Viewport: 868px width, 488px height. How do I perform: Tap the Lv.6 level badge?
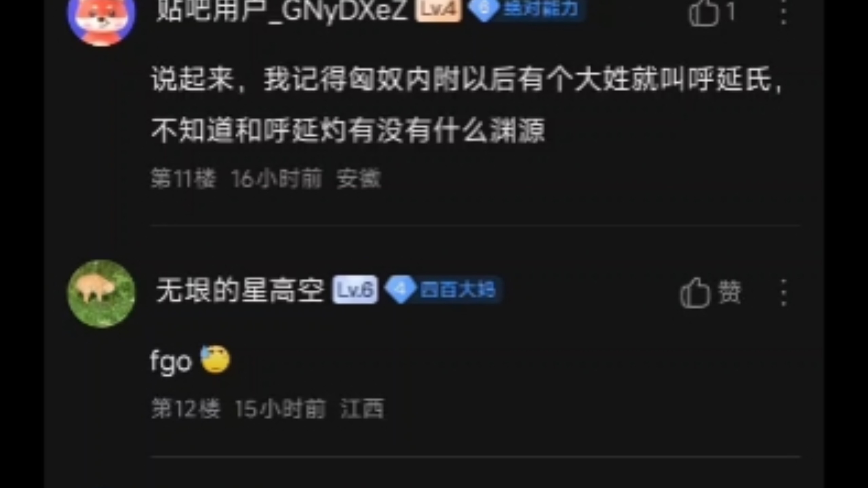(355, 289)
